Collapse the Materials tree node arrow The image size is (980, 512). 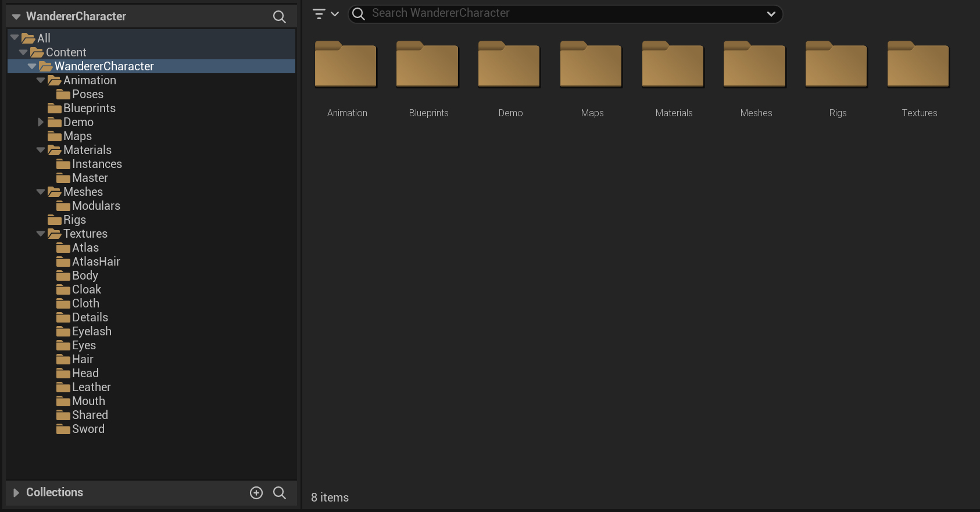coord(41,150)
